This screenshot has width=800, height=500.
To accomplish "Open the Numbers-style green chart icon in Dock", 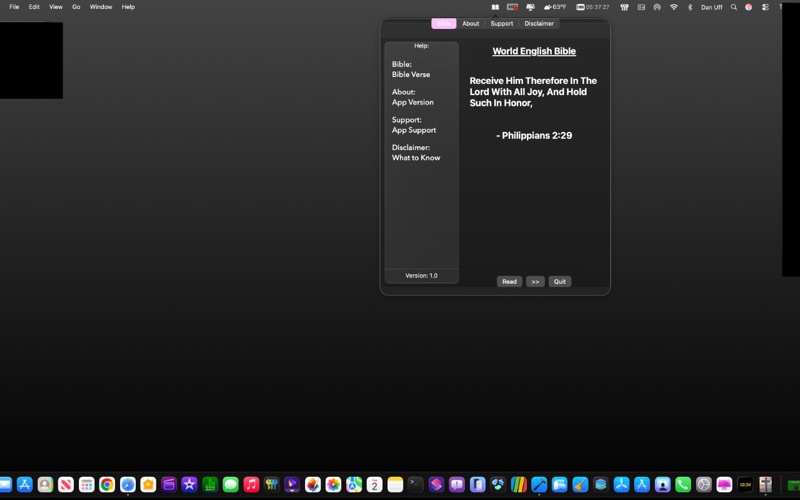I will 210,484.
